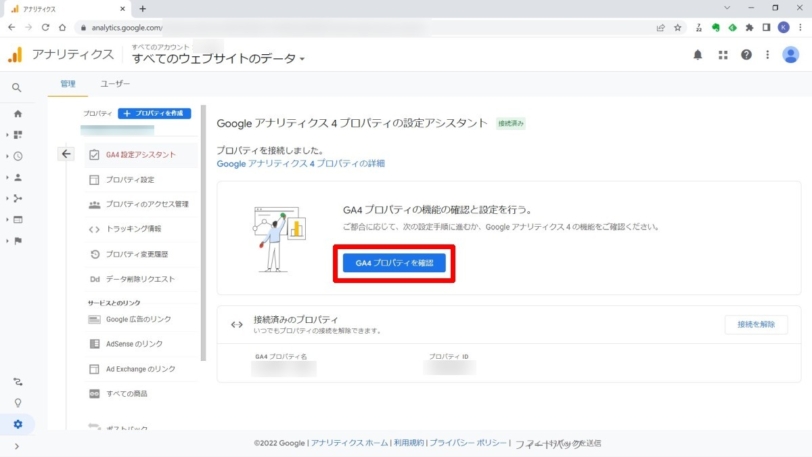This screenshot has height=457, width=812.
Task: Open the Attribution icon near the sidebar bottom
Action: tap(18, 382)
